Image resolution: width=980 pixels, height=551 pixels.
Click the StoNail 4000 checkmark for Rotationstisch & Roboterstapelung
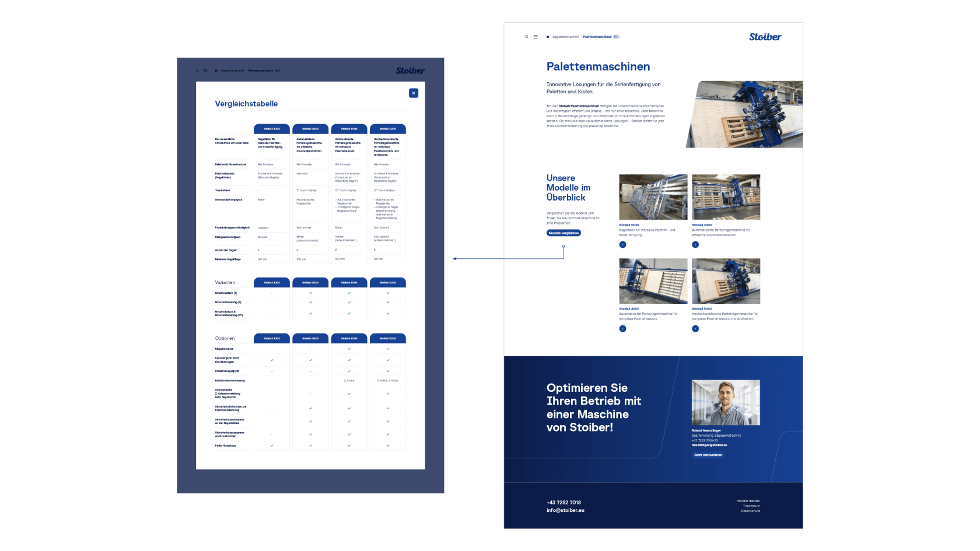(x=349, y=313)
